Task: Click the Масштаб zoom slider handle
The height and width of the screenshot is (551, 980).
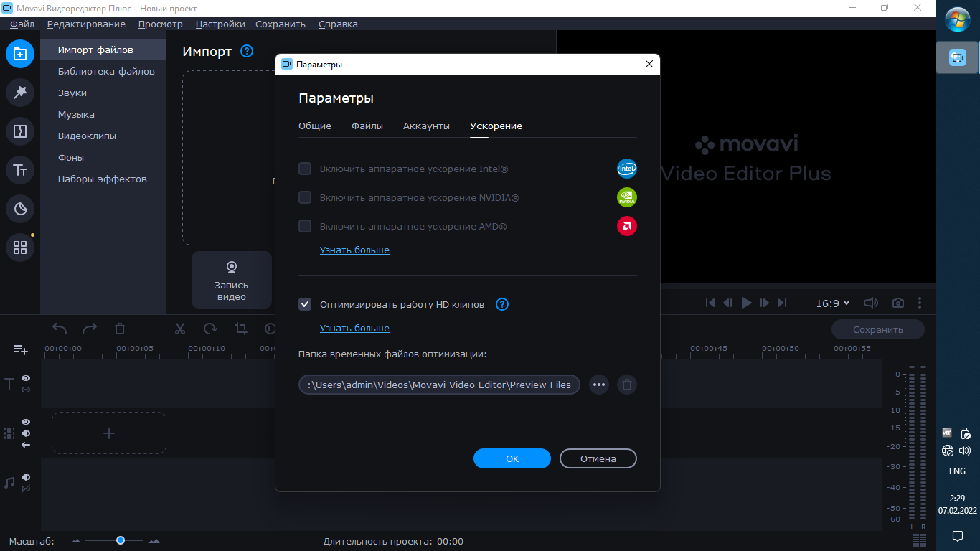Action: (x=121, y=540)
